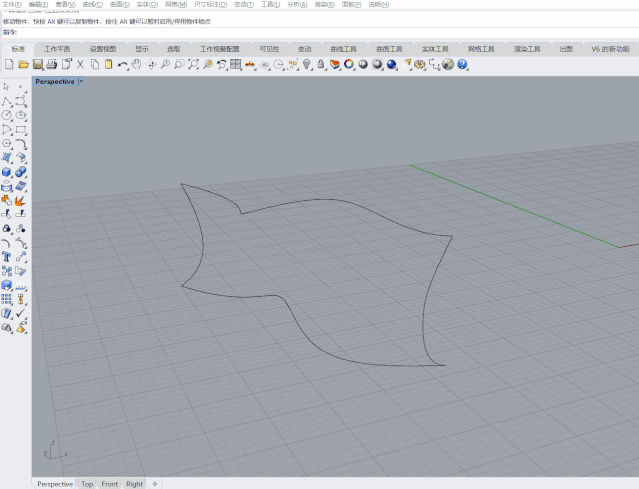Click the Lock objects padlock icon

click(x=321, y=64)
